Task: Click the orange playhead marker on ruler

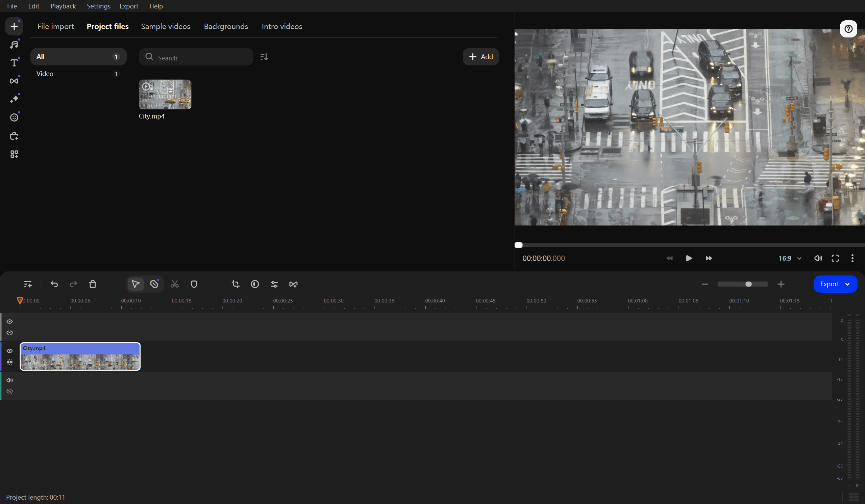Action: coord(20,300)
